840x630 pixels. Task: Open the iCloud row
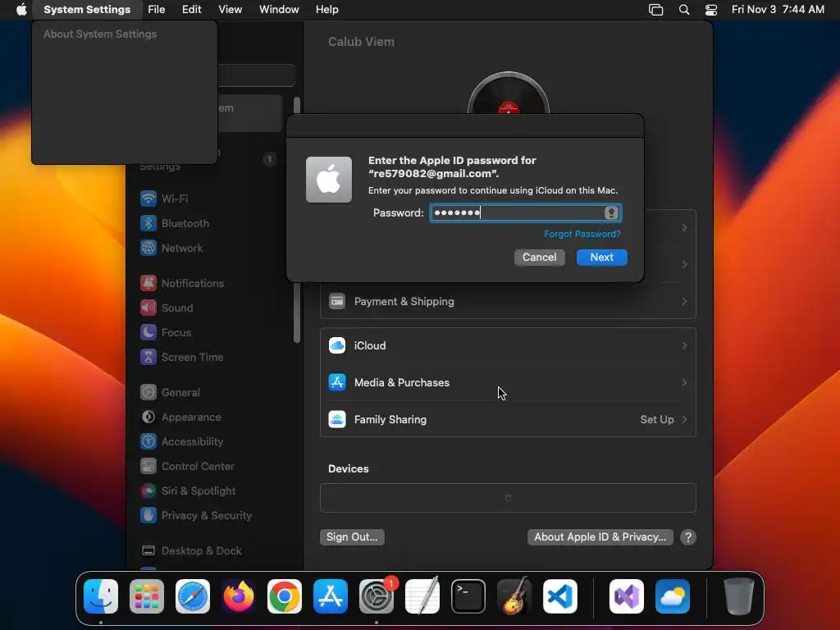tap(508, 345)
